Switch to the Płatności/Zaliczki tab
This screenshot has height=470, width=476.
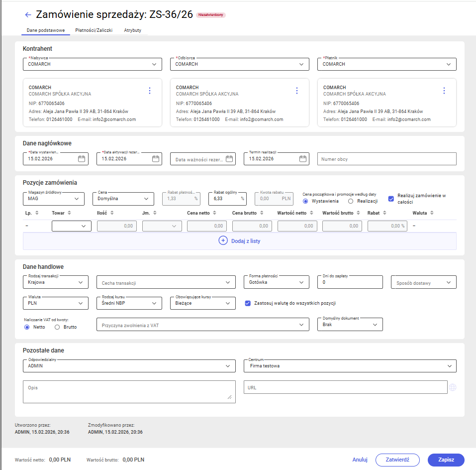[94, 30]
